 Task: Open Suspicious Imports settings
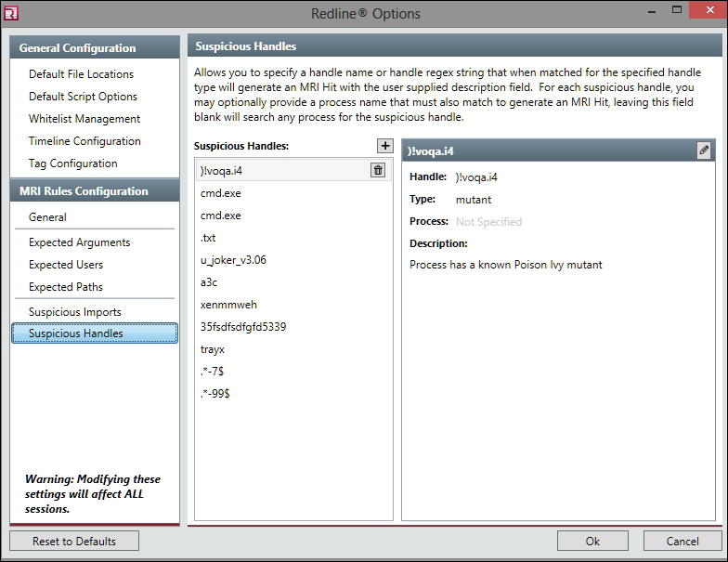coord(74,312)
